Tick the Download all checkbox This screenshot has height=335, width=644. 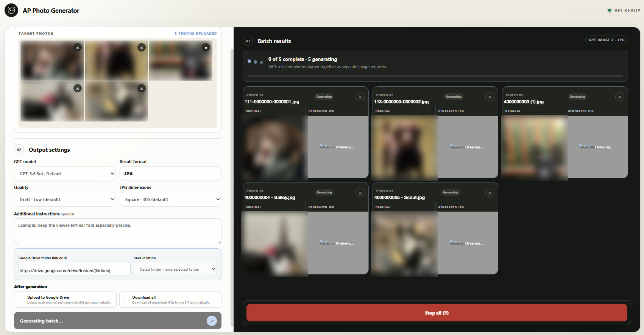click(126, 298)
